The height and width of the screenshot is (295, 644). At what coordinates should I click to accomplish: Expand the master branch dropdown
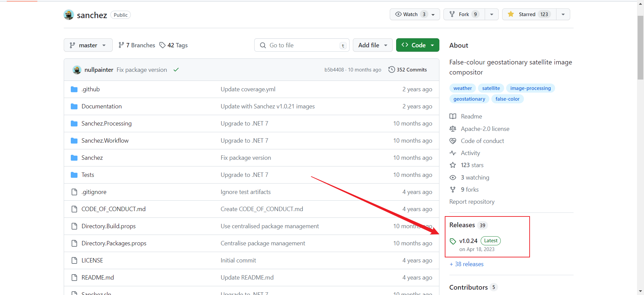click(88, 45)
